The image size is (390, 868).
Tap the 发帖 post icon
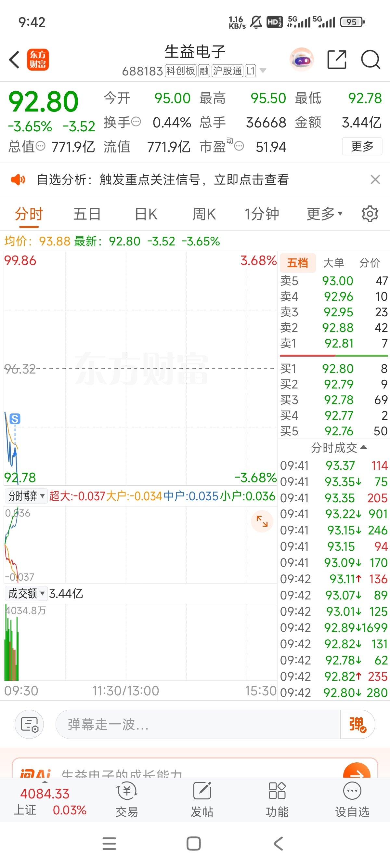[x=202, y=800]
